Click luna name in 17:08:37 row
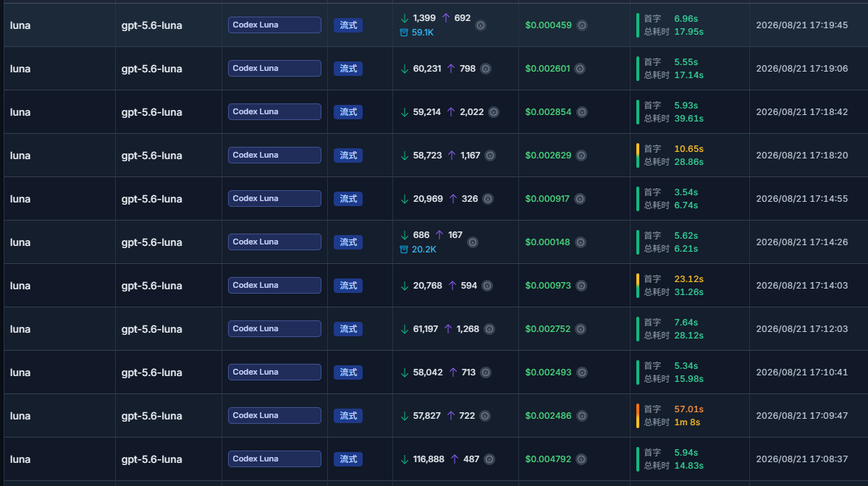The height and width of the screenshot is (486, 868). click(x=20, y=459)
